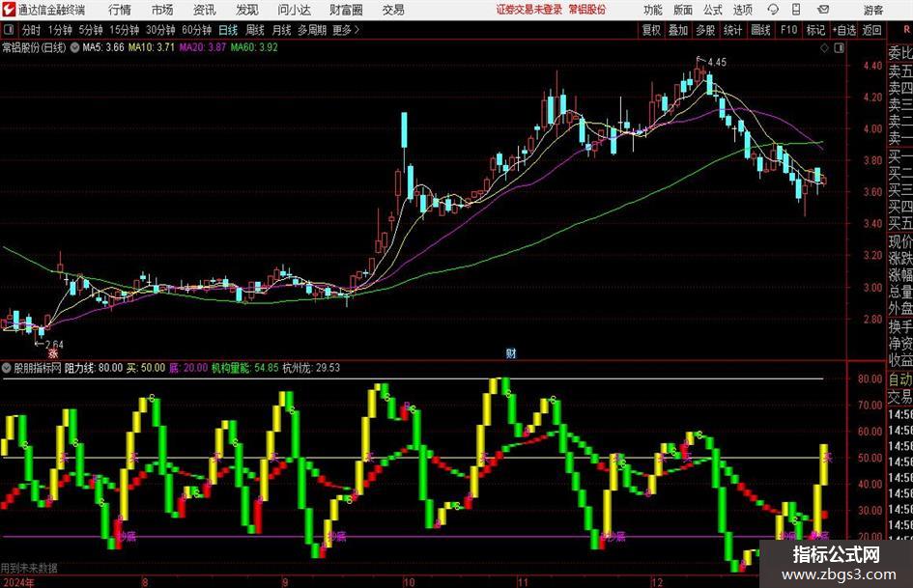
Task: Open the mail envelope icon
Action: [823, 10]
